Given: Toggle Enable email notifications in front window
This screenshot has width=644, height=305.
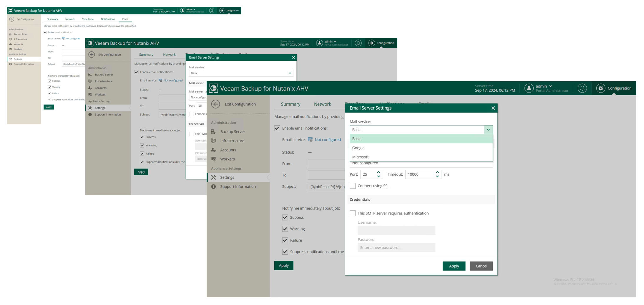Looking at the screenshot, I should pos(277,128).
